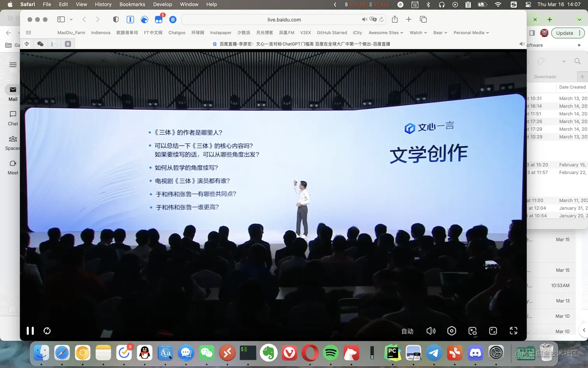Open the Chat section in left sidebar

[x=13, y=118]
